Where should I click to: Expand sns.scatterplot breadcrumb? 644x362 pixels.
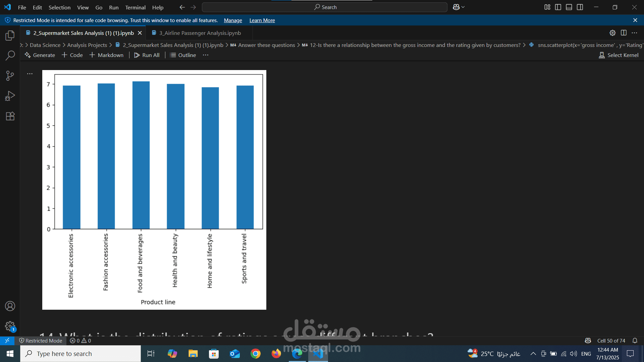586,45
